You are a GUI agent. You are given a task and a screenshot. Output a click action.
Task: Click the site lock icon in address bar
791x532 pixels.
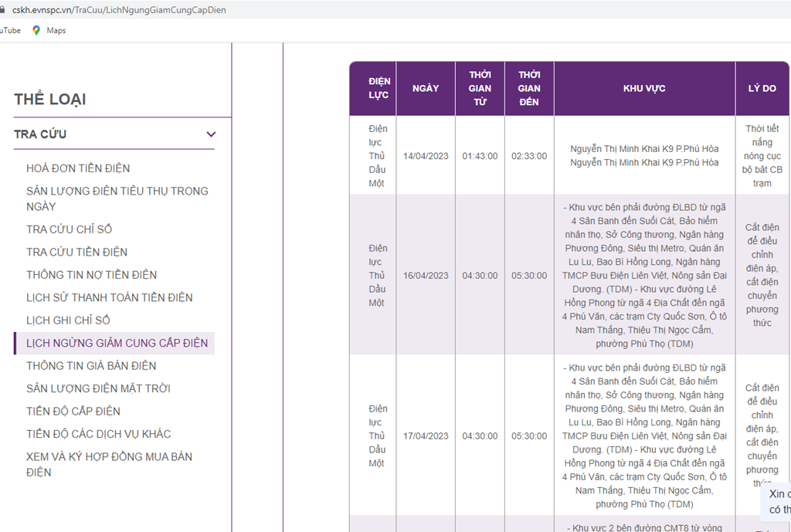2,10
